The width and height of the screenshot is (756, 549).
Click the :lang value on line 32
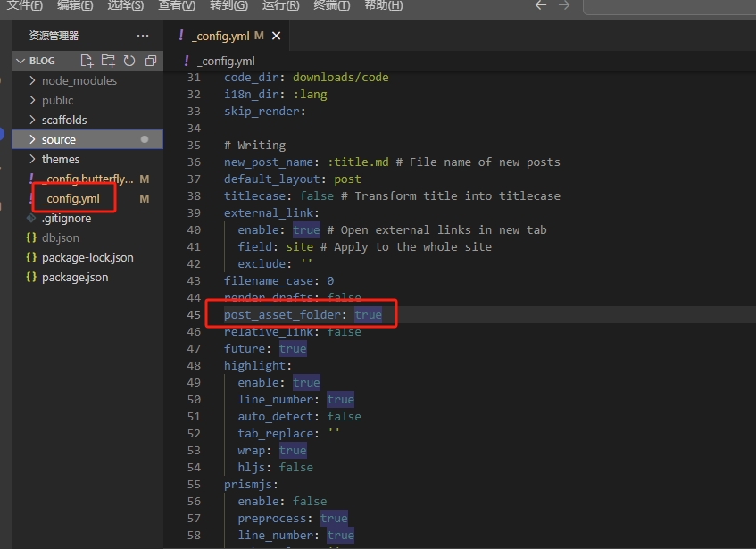pos(310,94)
